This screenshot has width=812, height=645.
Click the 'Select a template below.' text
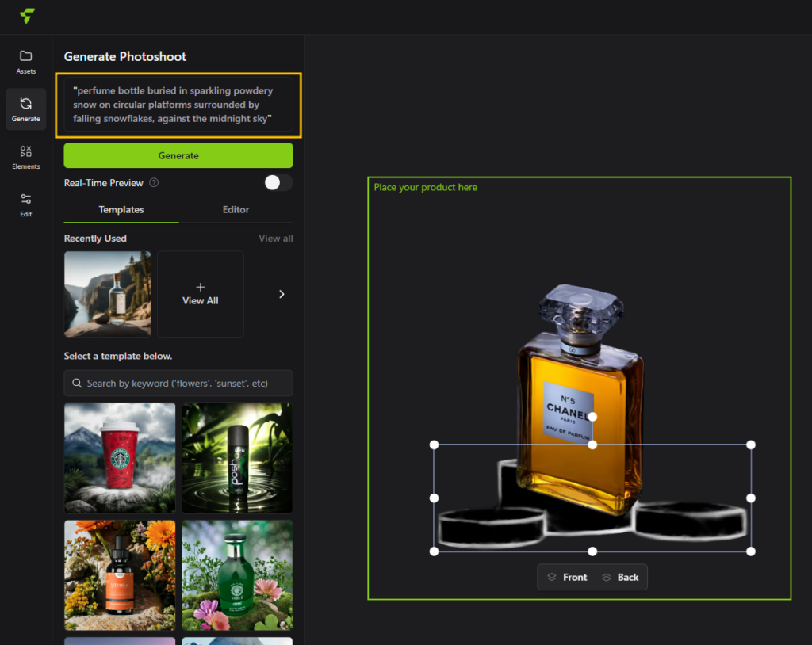[118, 356]
